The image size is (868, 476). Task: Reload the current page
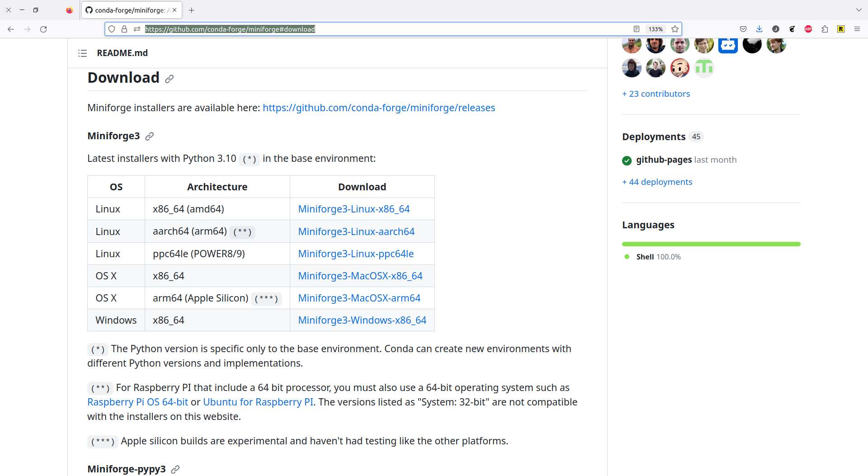pos(43,29)
